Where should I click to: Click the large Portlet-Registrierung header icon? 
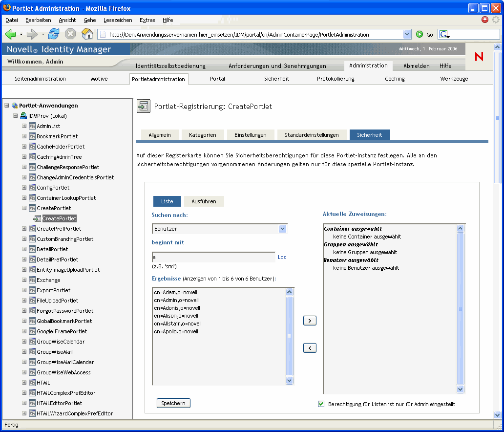coord(144,106)
